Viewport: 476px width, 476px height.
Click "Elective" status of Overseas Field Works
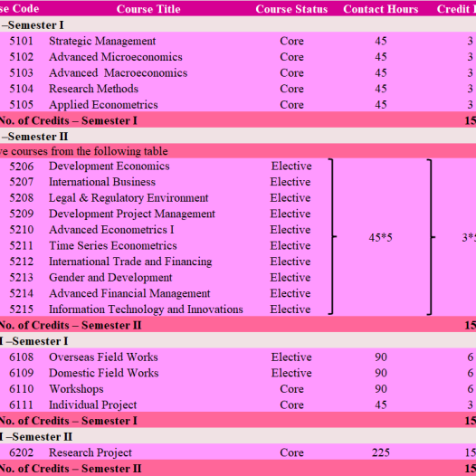coord(291,357)
